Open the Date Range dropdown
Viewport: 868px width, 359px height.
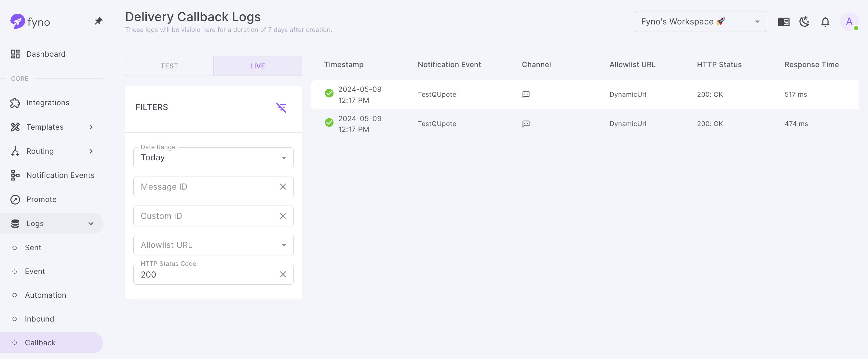[x=213, y=158]
